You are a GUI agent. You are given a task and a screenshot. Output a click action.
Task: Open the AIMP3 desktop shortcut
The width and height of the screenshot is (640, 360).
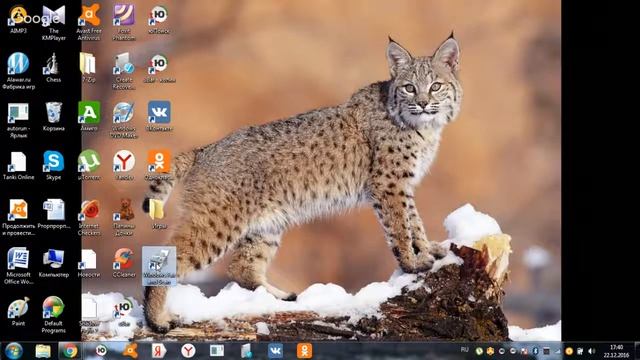coord(18,19)
